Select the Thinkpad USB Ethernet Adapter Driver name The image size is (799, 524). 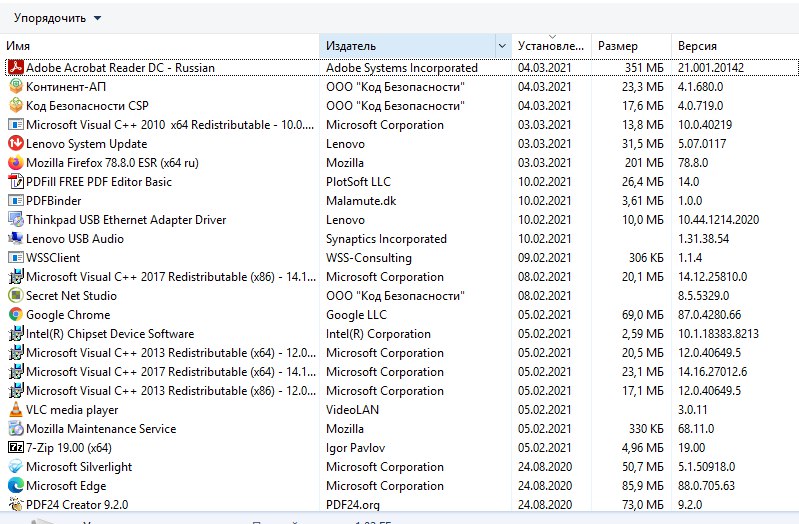(126, 220)
